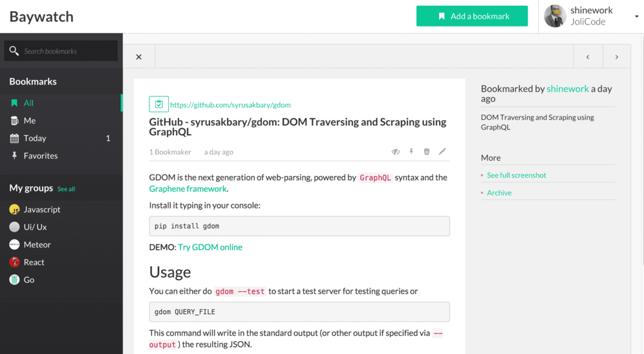This screenshot has width=644, height=354.
Task: Focus the Search bookmarks field
Action: tap(61, 51)
